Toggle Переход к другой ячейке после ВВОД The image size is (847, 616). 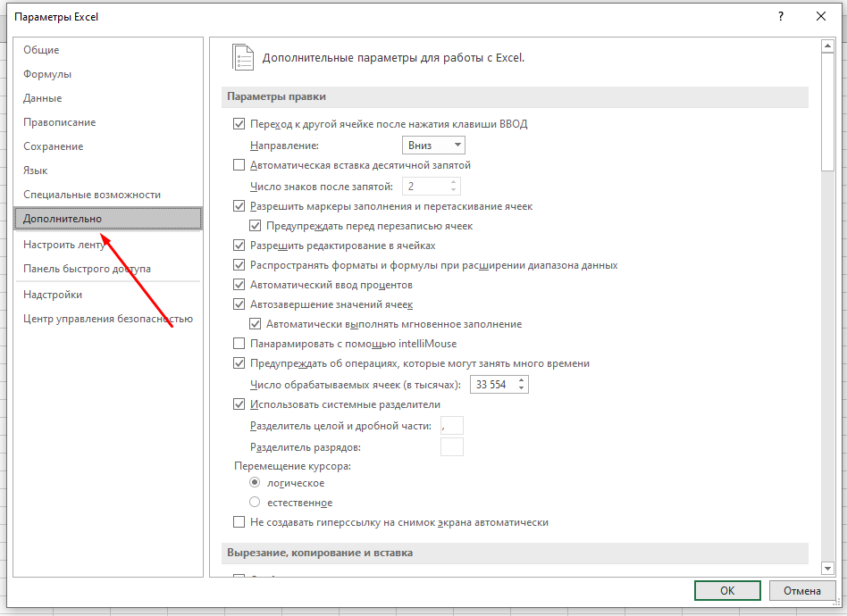239,123
